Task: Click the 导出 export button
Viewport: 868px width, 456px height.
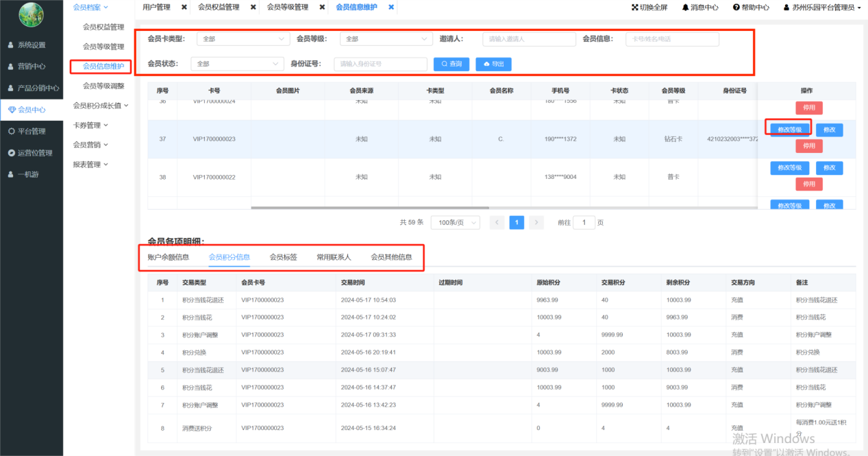Action: tap(493, 64)
